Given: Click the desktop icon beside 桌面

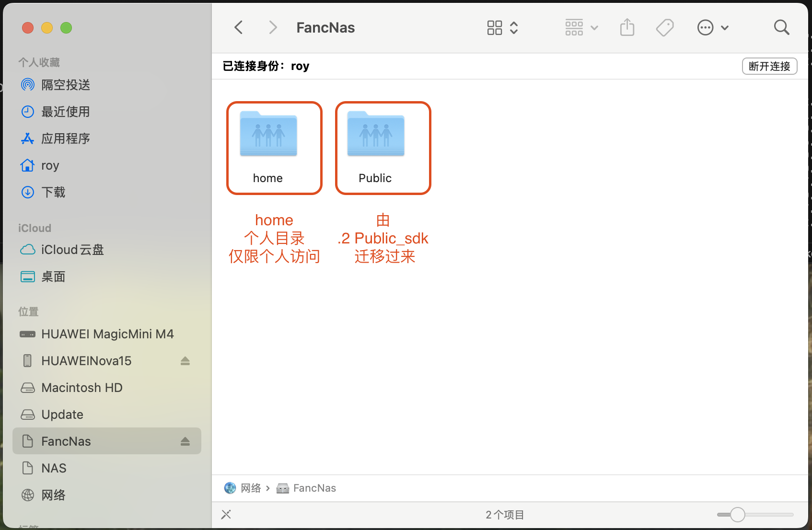Looking at the screenshot, I should click(28, 277).
